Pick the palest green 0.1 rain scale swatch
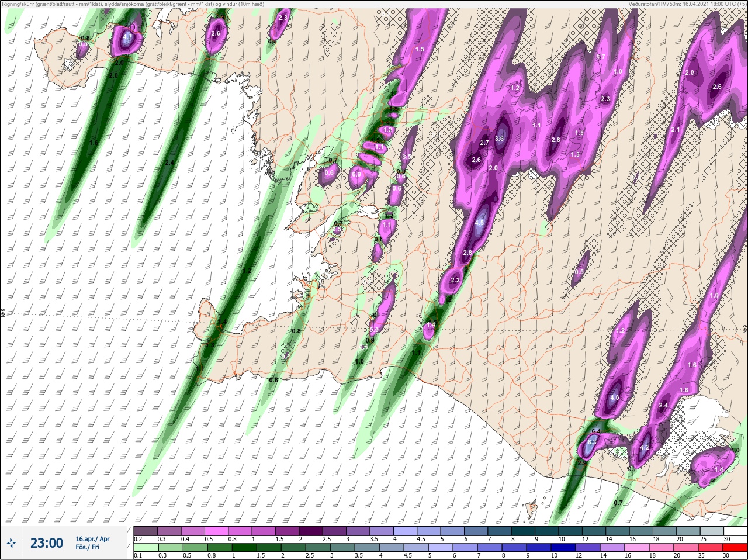The image size is (748, 560). 147,548
